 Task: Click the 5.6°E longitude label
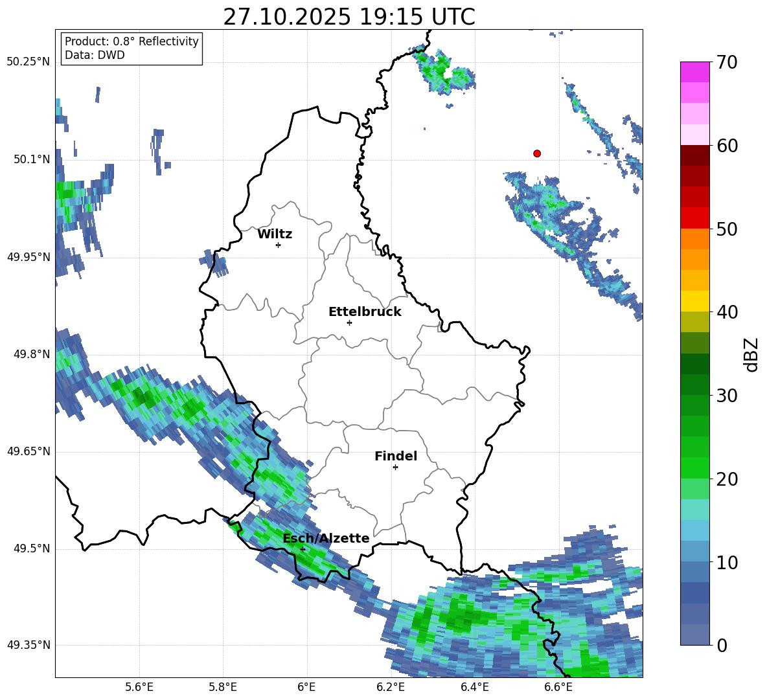[139, 687]
